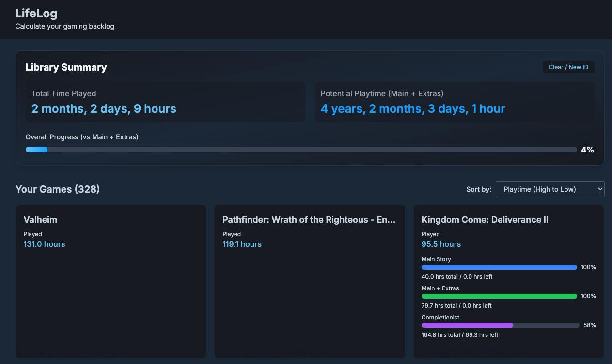Screen dimensions: 612x364
Task: Click the overall progress bar
Action: click(x=301, y=150)
